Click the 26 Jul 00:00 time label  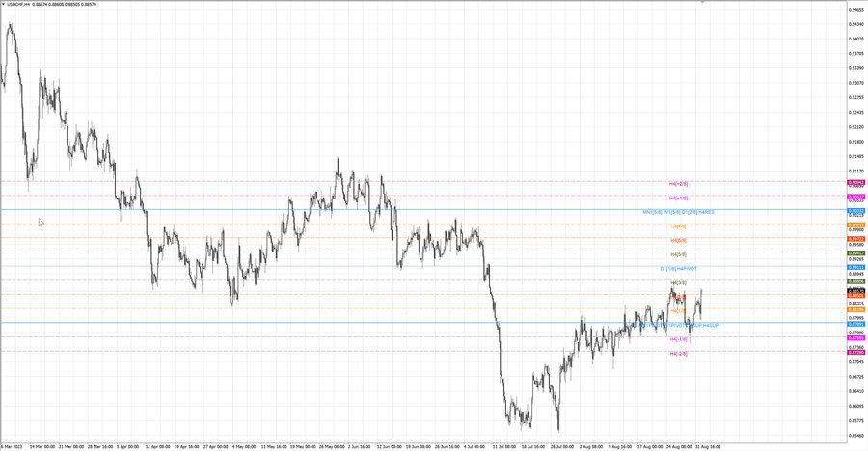click(563, 446)
